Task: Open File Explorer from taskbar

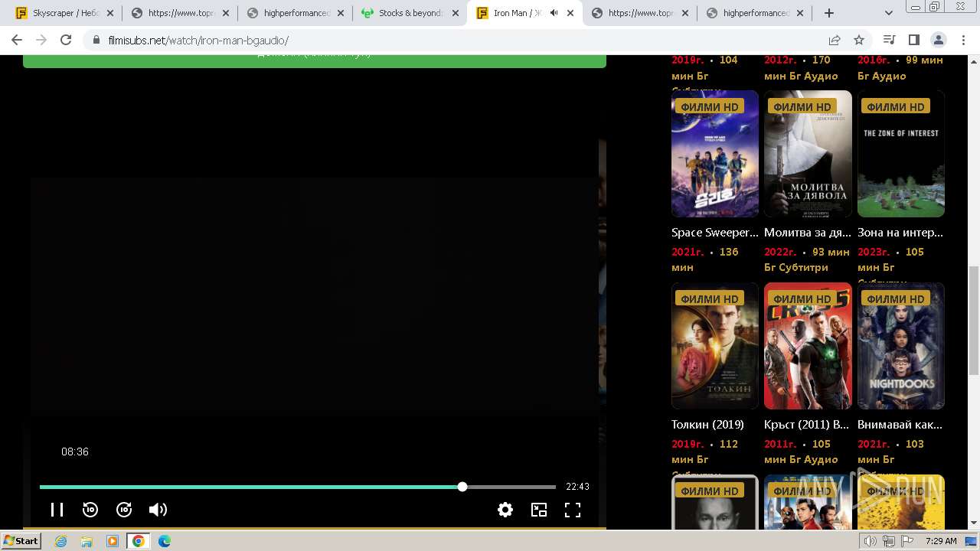Action: click(87, 541)
